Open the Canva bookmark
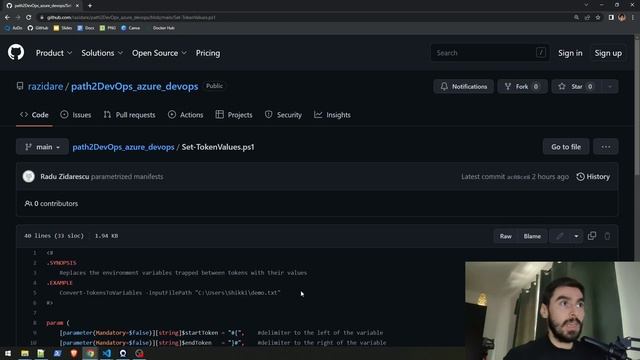This screenshot has height=360, width=640. pyautogui.click(x=131, y=28)
